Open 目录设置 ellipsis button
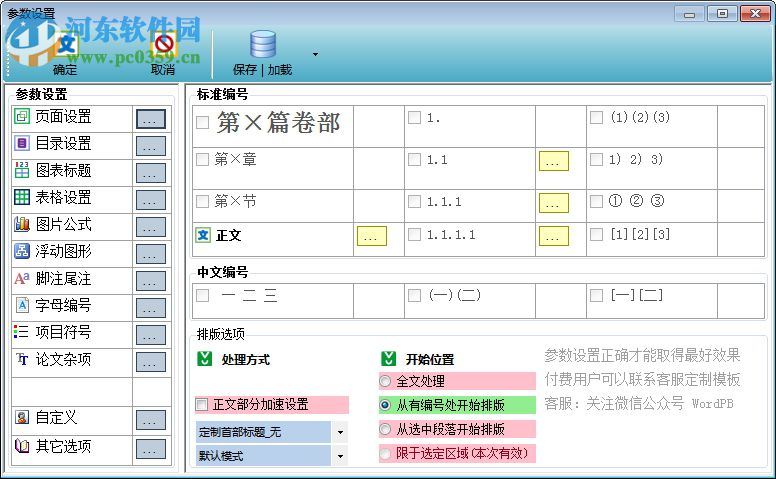Viewport: 776px width, 479px height. point(151,146)
